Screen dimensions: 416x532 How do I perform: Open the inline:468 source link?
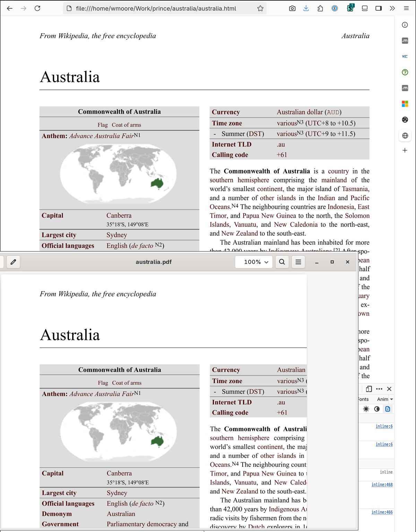(x=382, y=484)
